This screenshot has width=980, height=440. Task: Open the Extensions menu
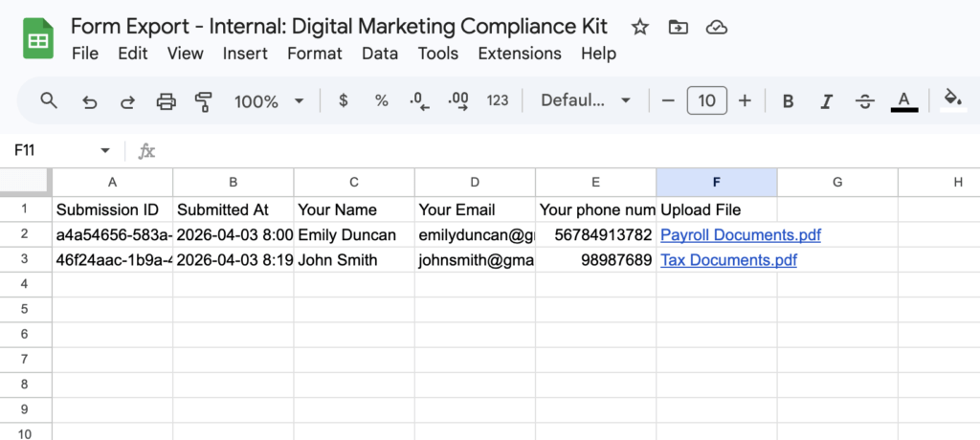coord(520,54)
